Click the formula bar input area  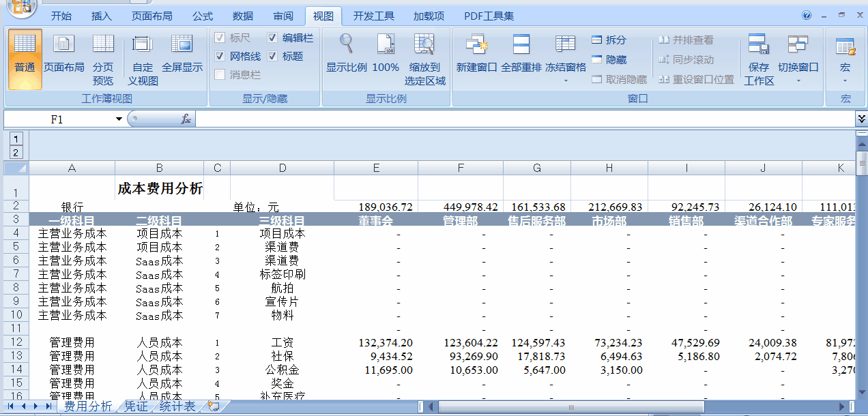pos(524,119)
